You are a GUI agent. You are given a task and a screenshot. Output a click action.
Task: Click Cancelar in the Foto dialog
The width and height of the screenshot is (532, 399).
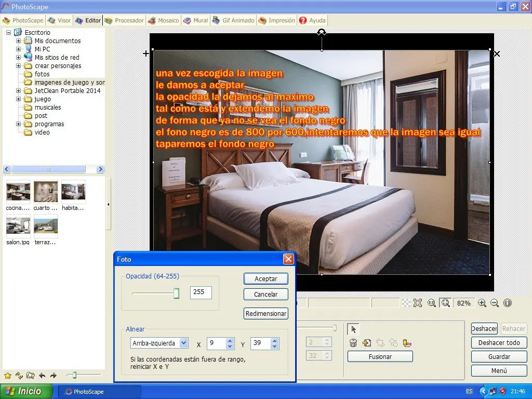[265, 294]
